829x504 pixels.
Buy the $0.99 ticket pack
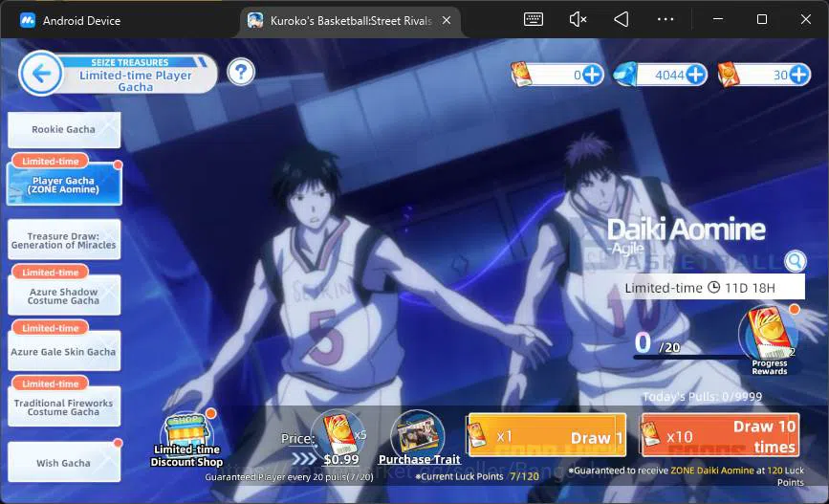[341, 460]
